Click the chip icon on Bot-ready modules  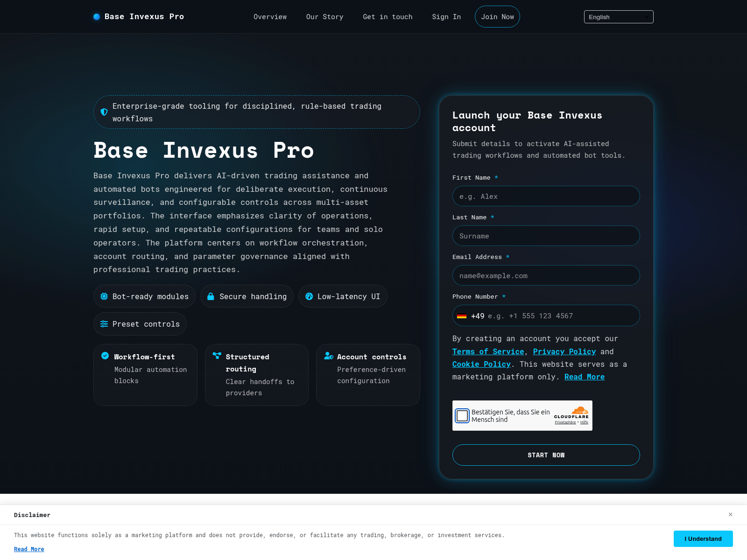click(x=104, y=296)
